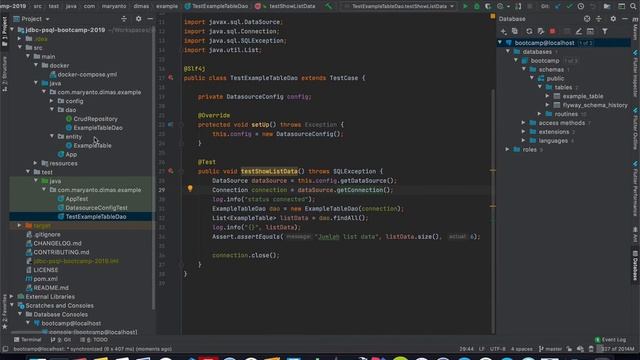Screen dimensions: 640x360
Task: Open the 9: Git tool window tab
Action: (61, 340)
